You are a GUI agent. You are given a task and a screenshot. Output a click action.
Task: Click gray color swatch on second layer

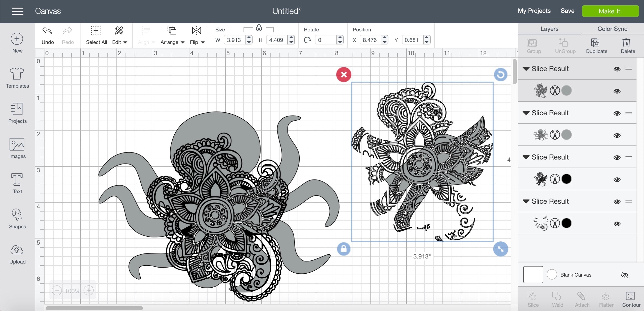566,135
